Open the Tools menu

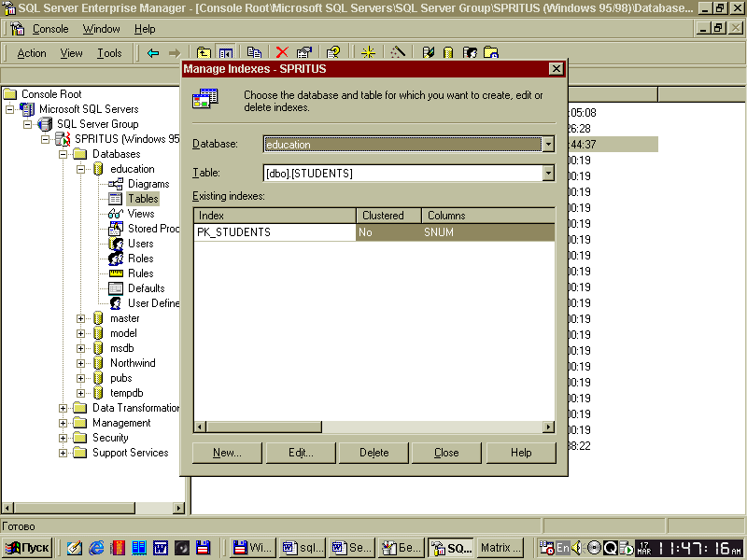point(109,53)
